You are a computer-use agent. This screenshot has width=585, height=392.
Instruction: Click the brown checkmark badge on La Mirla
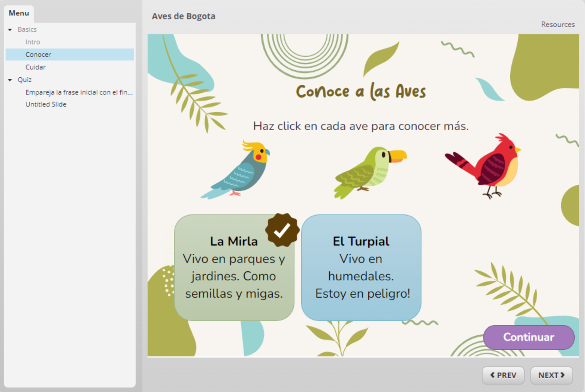pos(282,230)
